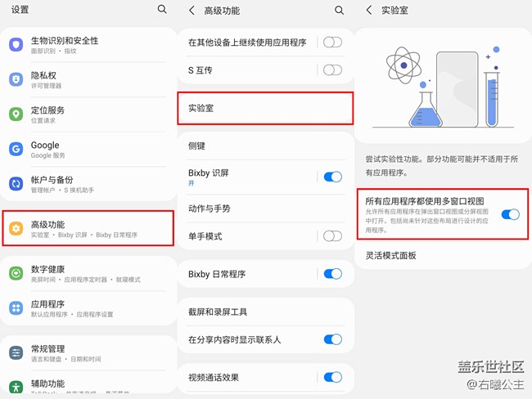Disable Bixby 识屏 toggle
532x399 pixels.
332,177
